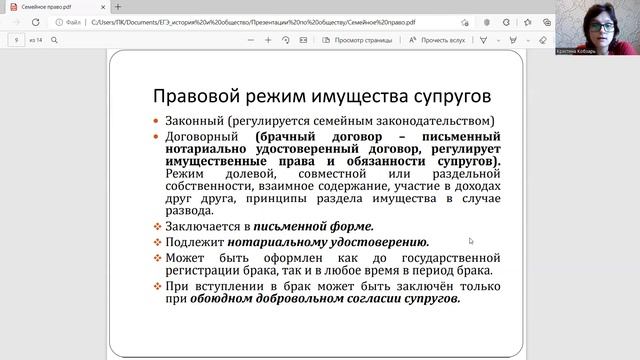Zoom out with the minus button
Viewport: 640px width, 360px height.
(x=251, y=40)
